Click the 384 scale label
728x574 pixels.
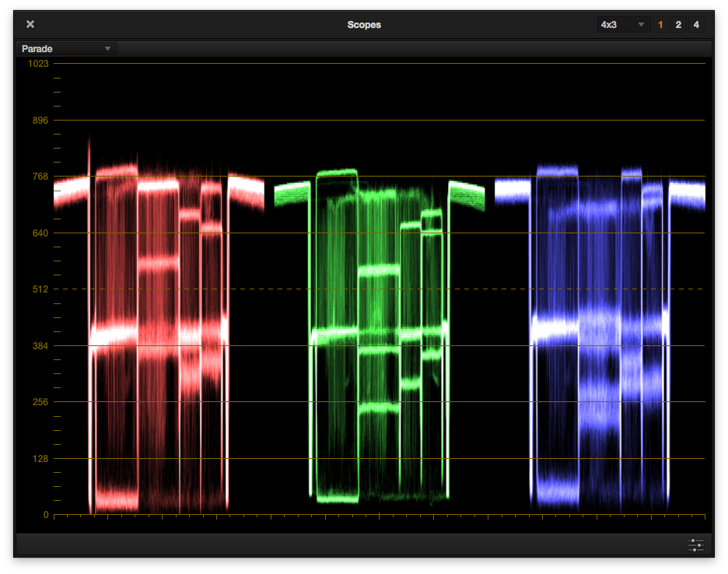(x=40, y=346)
